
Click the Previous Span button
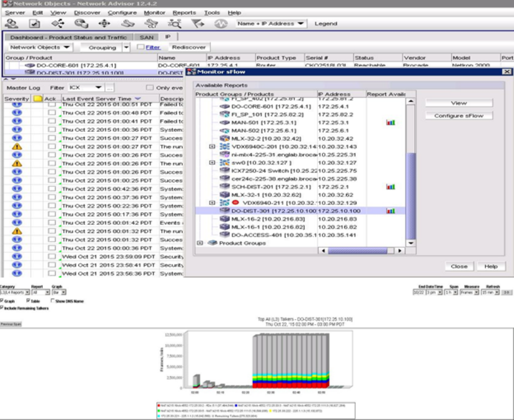pyautogui.click(x=11, y=324)
